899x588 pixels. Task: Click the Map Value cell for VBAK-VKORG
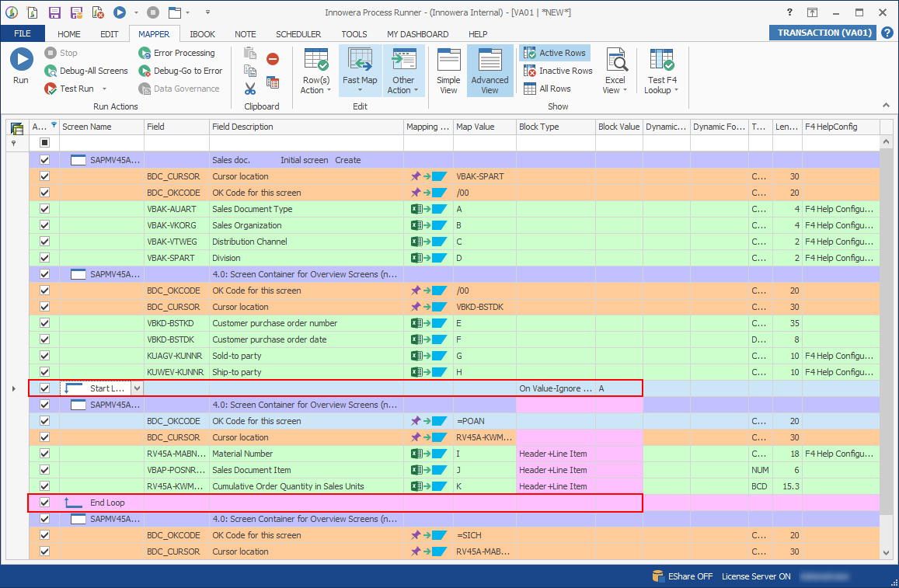[484, 225]
